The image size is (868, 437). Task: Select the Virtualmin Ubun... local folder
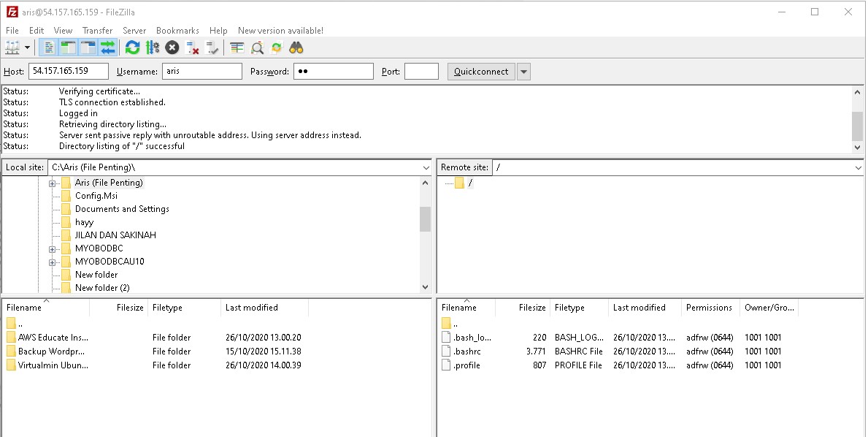click(x=53, y=365)
